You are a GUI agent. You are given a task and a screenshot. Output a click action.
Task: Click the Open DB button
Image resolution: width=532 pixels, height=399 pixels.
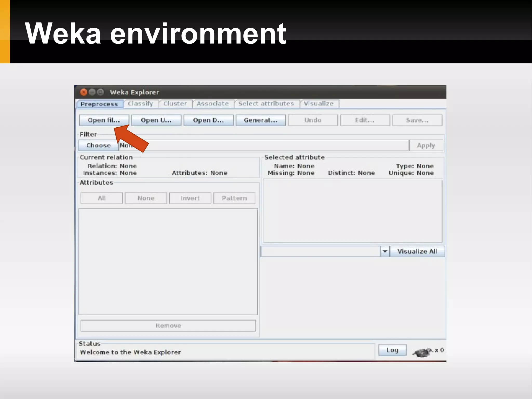(x=208, y=120)
